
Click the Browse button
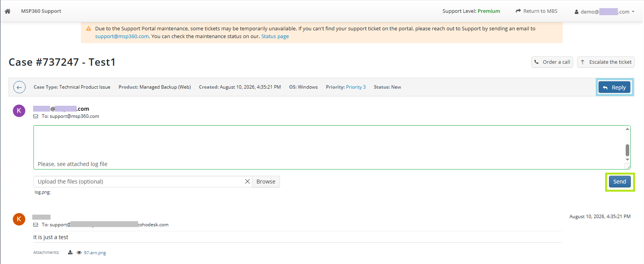click(266, 182)
